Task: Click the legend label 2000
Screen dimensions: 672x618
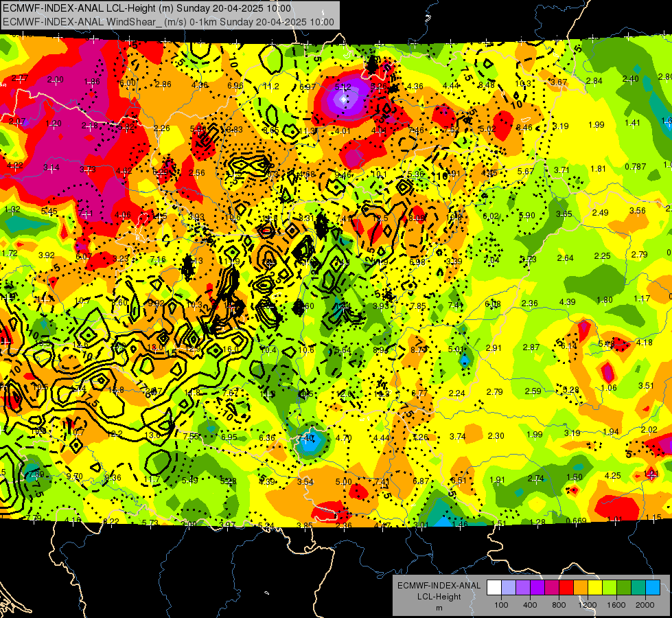Action: pos(645,605)
